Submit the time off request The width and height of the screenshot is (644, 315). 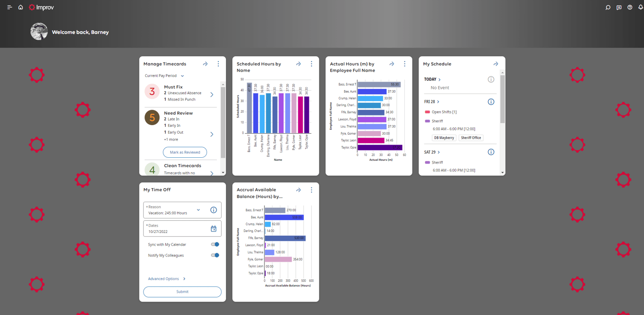coord(182,292)
